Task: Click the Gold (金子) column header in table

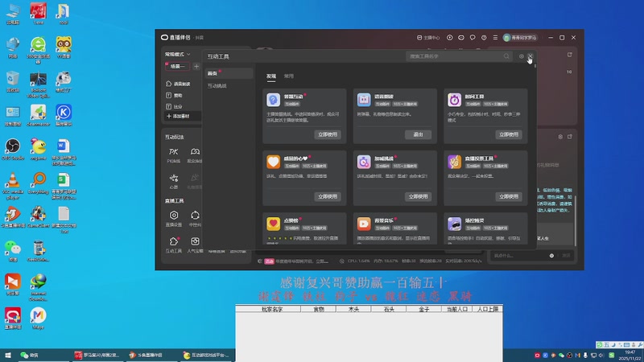Action: [423, 309]
